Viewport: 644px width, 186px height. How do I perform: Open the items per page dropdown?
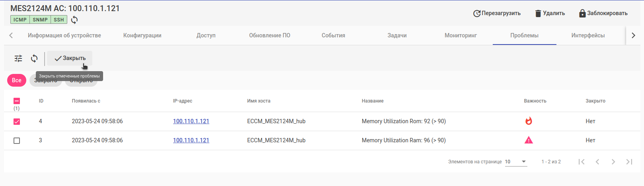click(x=516, y=162)
